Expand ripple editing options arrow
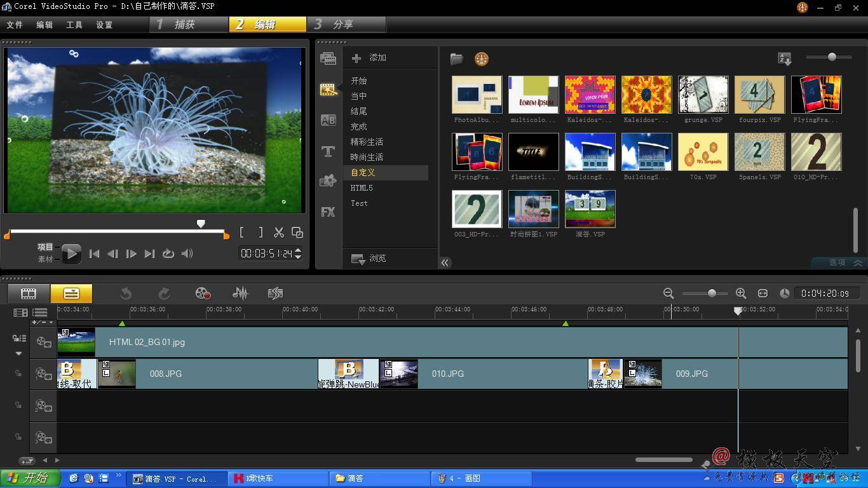 click(18, 353)
